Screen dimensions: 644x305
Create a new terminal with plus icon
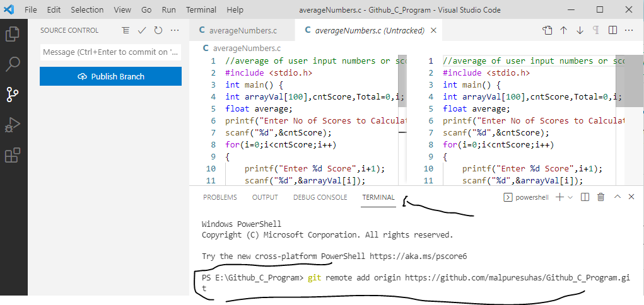[559, 197]
